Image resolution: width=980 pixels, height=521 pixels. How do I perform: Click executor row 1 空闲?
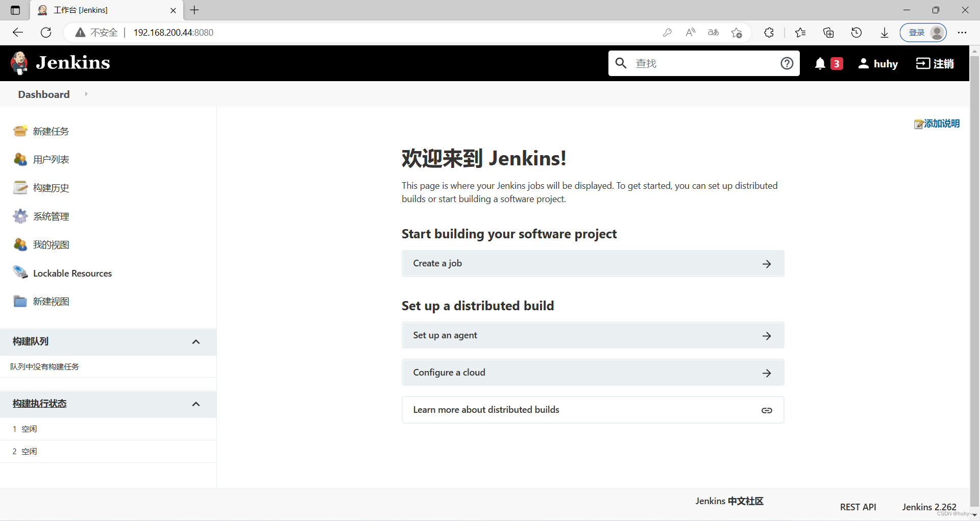pos(108,429)
